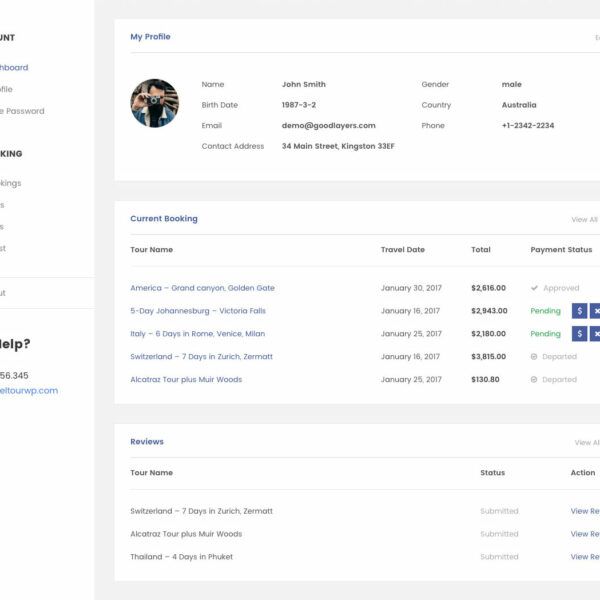Image resolution: width=600 pixels, height=600 pixels.
Task: Cancel the Johannesburg – Victoria Falls booking
Action: coord(595,311)
